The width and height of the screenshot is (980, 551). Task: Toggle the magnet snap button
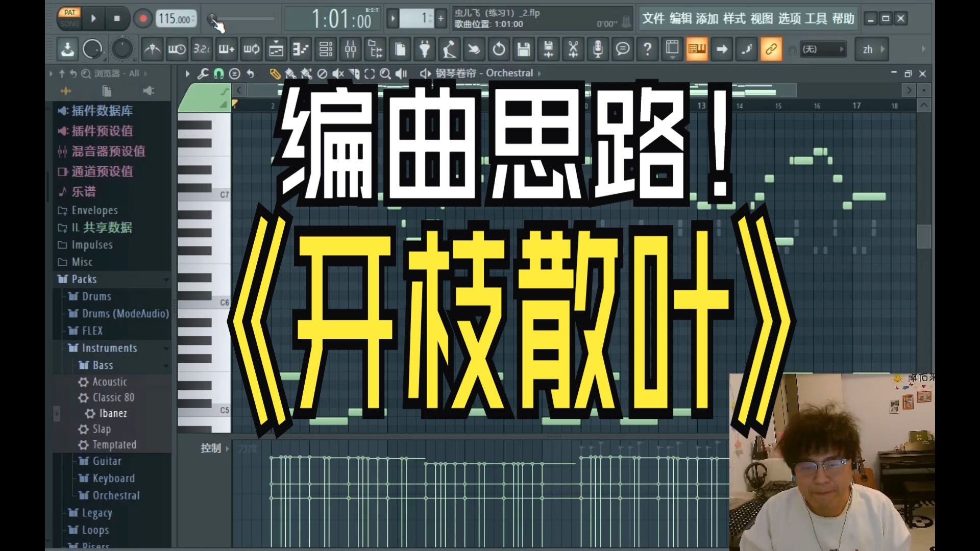click(218, 74)
